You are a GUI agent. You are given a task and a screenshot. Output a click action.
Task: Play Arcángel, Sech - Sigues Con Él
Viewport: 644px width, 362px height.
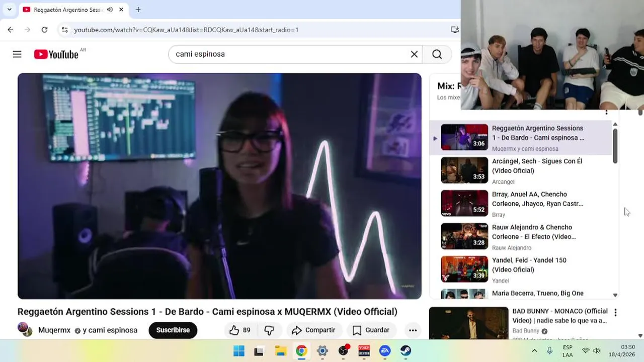(537, 166)
